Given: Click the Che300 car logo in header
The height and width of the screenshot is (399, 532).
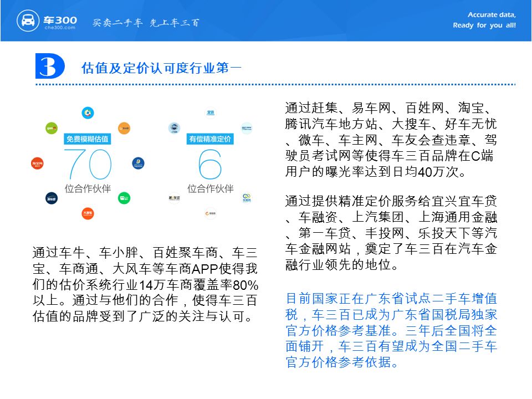Looking at the screenshot, I should [28, 21].
